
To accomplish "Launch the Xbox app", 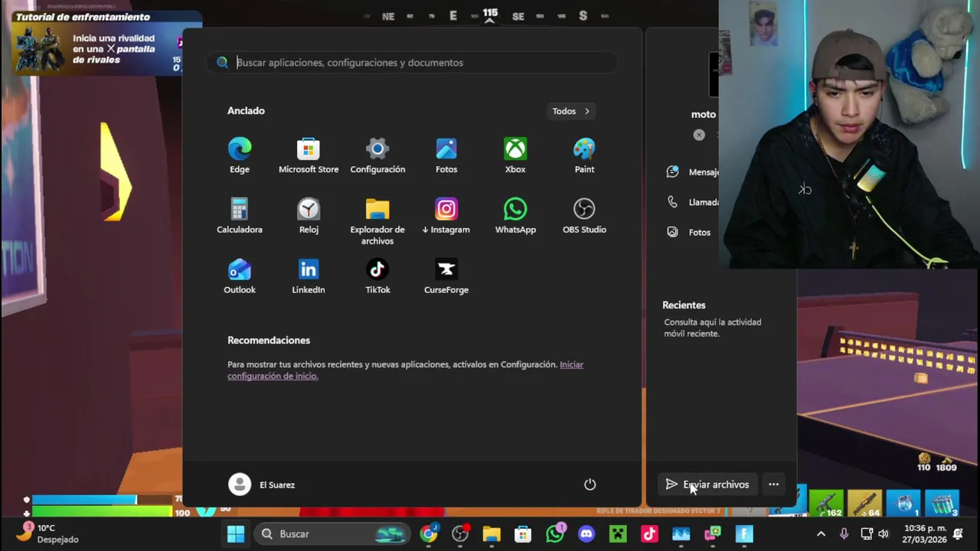I will (x=515, y=155).
